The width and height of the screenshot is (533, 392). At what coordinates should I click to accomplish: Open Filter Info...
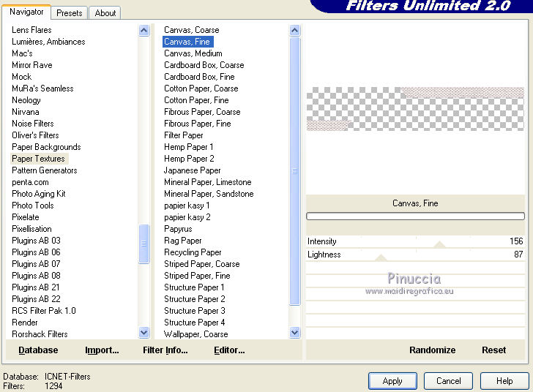click(x=165, y=350)
